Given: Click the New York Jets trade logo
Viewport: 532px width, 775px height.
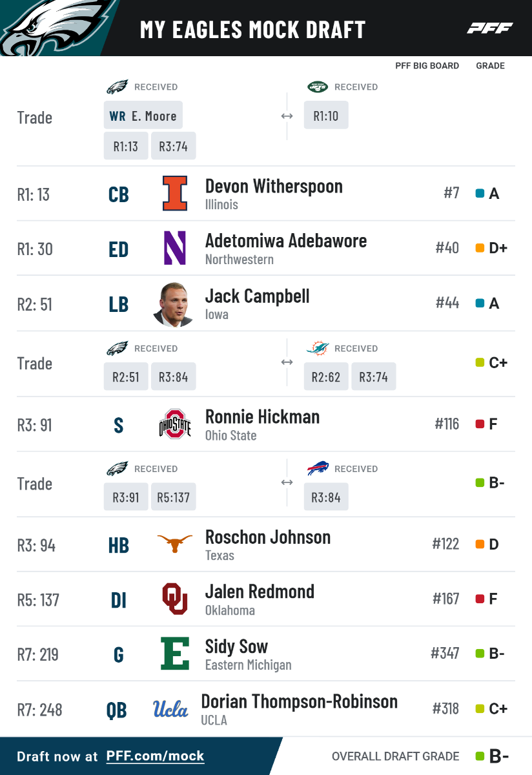Looking at the screenshot, I should (x=318, y=87).
